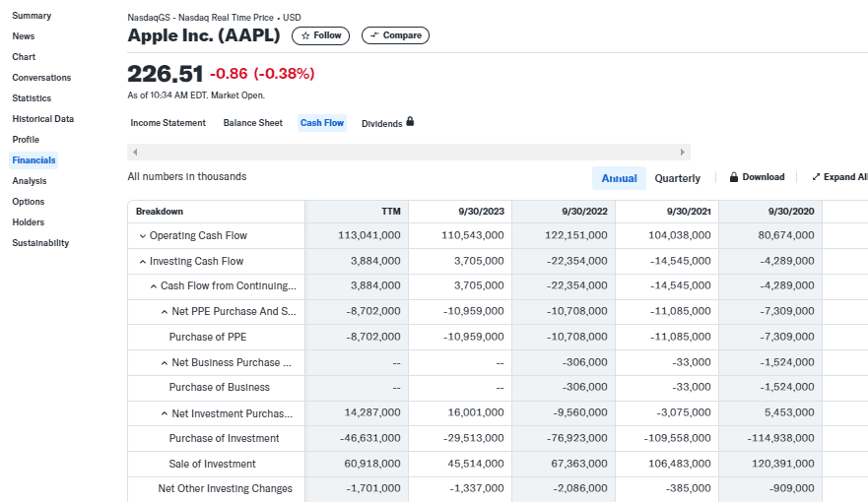Click left arrow on horizontal scrollbar
This screenshot has width=868, height=502.
click(135, 152)
